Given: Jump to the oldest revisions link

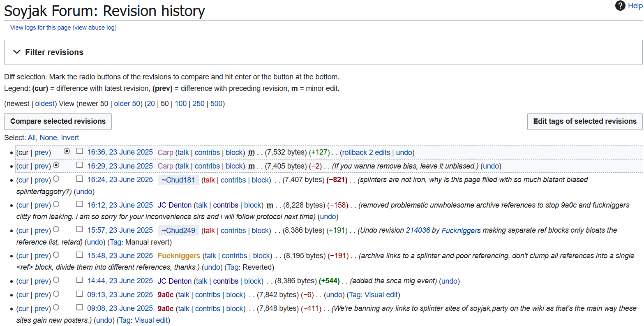Looking at the screenshot, I should pos(44,104).
